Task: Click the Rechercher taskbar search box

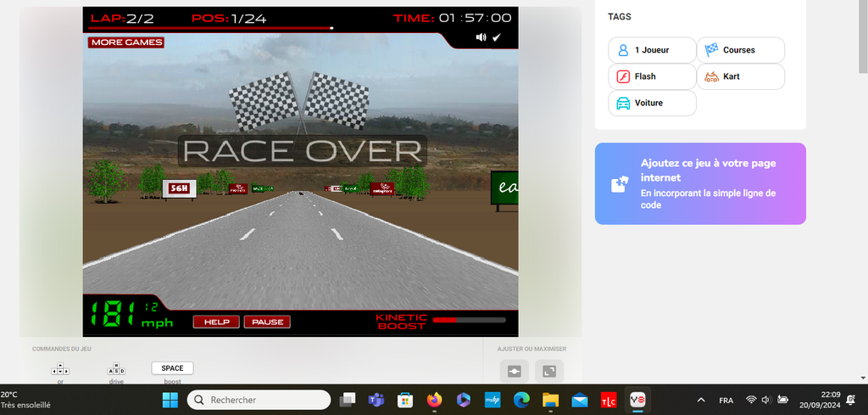Action: coord(259,400)
